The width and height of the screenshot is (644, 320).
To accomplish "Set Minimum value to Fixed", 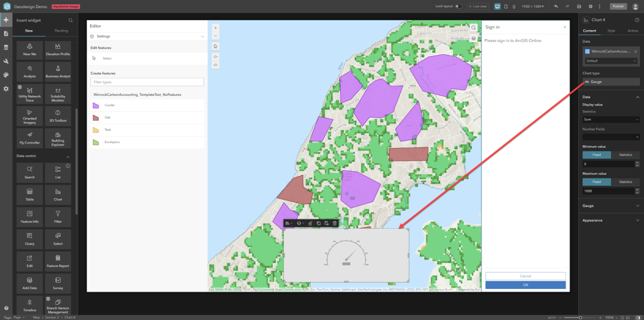I will tap(597, 155).
